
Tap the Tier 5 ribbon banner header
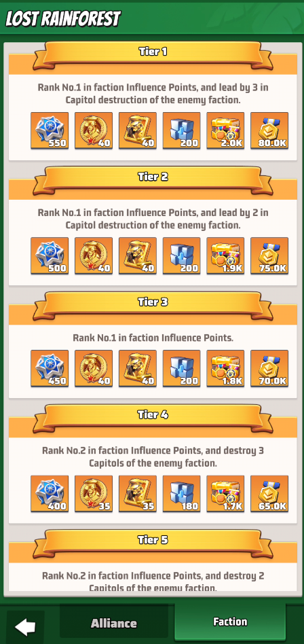(153, 543)
